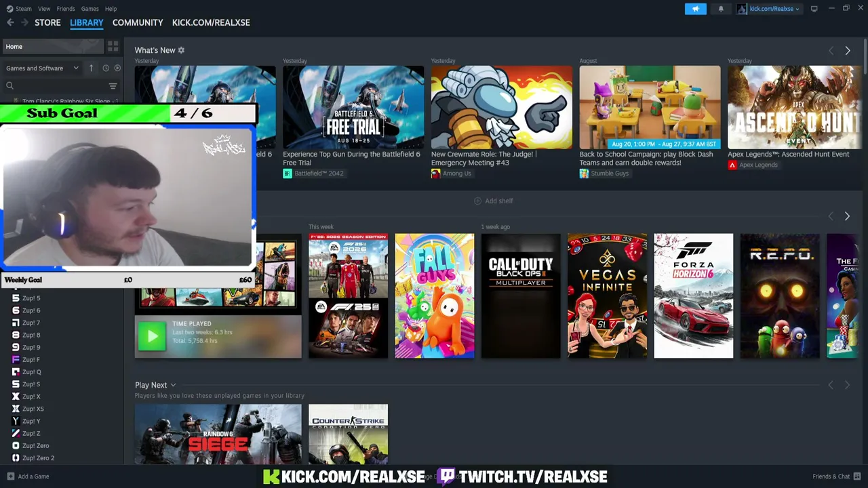Select the Vegas Infinite game cover
868x488 pixels.
coord(607,296)
